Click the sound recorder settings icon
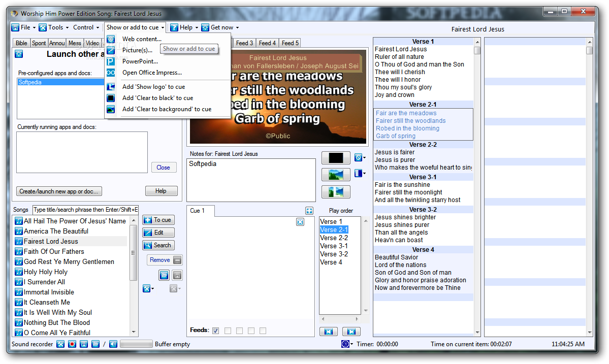The width and height of the screenshot is (609, 364). click(60, 344)
